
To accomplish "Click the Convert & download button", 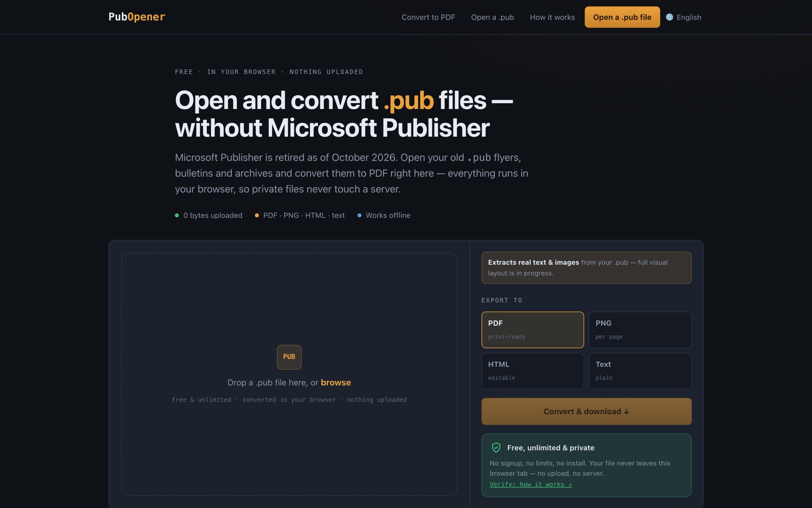I will coord(587,411).
